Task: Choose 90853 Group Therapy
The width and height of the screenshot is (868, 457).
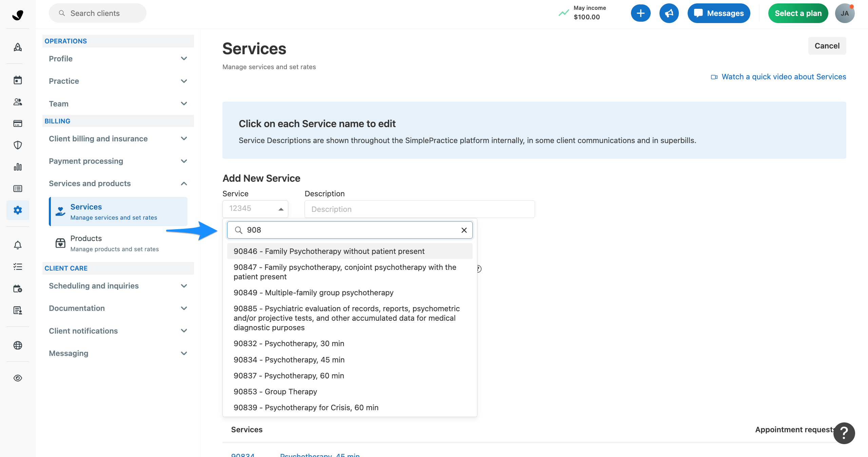Action: (x=350, y=392)
